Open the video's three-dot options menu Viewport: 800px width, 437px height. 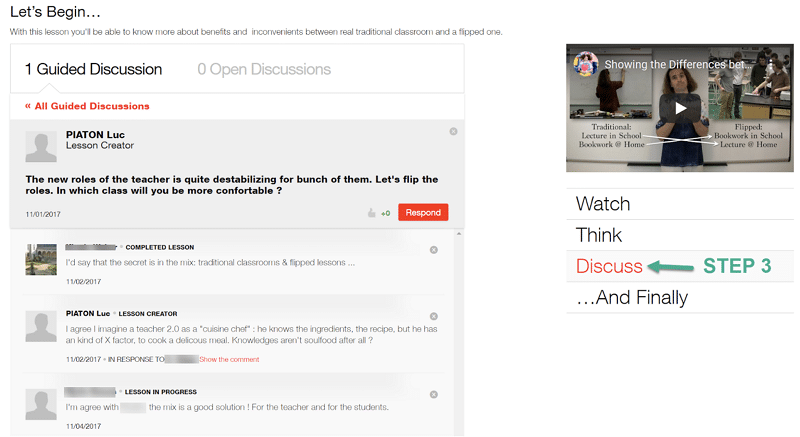point(770,65)
